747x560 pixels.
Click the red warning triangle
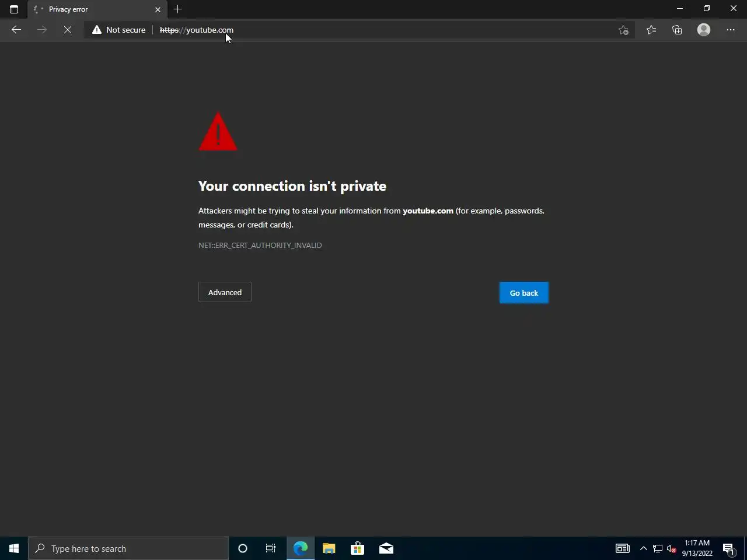[218, 131]
